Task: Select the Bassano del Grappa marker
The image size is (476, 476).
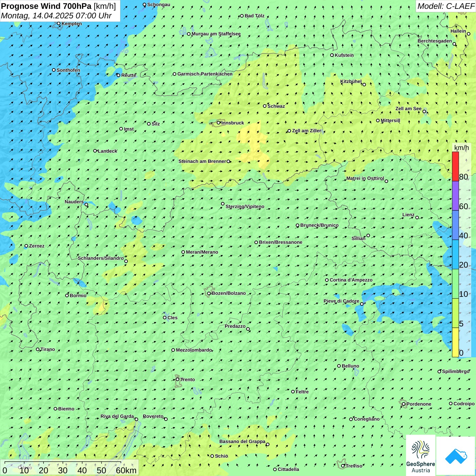Action: (268, 444)
